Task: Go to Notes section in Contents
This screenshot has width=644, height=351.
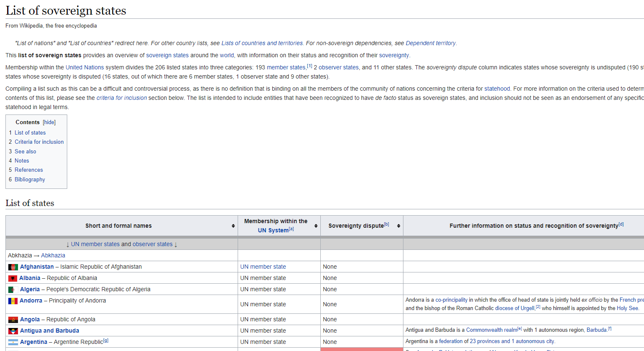Action: 22,161
